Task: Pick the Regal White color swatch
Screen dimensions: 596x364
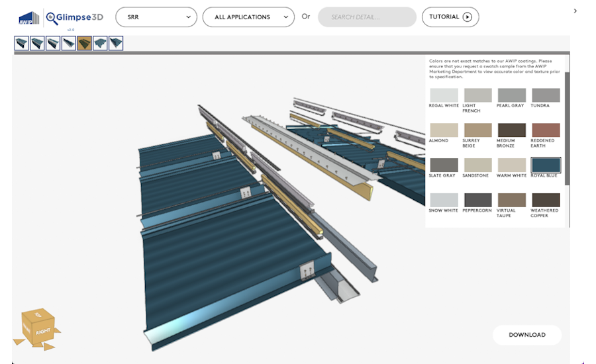Action: pyautogui.click(x=444, y=95)
